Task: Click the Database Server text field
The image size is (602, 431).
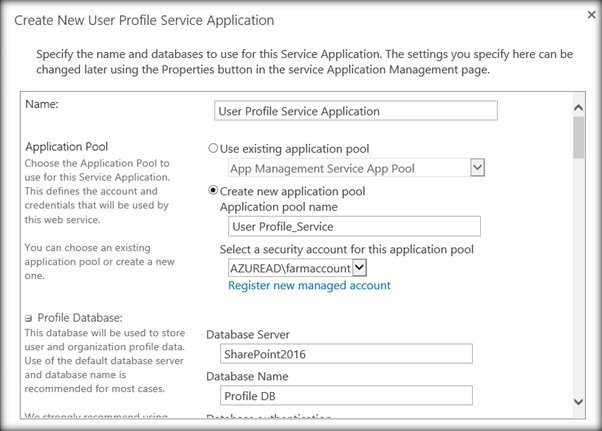Action: click(x=344, y=354)
